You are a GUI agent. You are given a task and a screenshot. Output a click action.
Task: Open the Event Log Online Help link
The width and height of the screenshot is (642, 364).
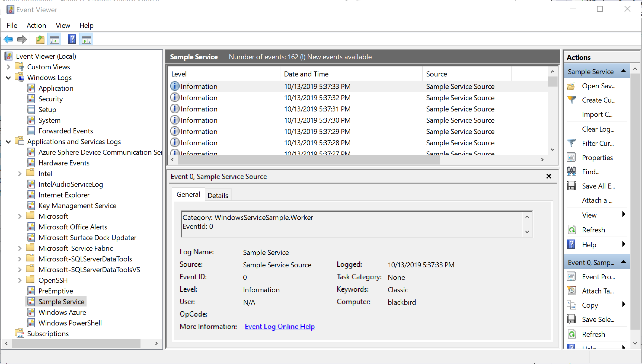pos(280,326)
